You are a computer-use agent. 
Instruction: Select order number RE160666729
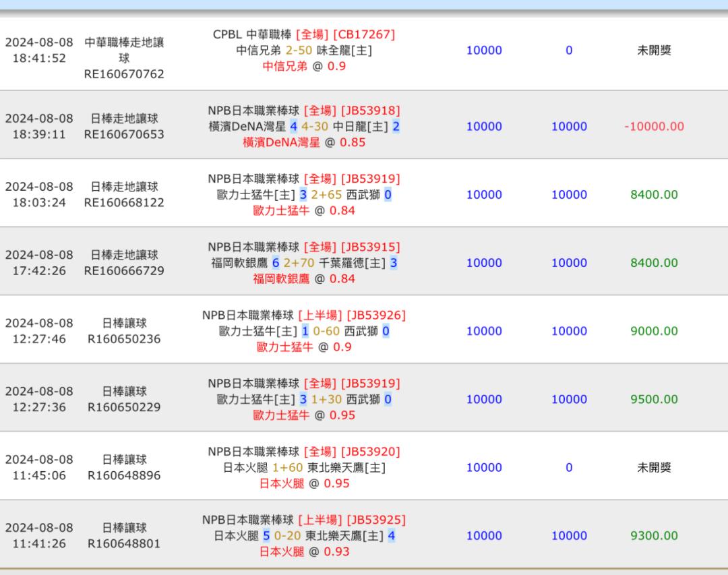click(124, 271)
